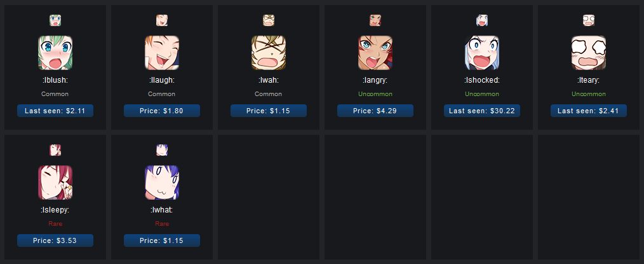
Task: Open the large :lsleepy: emoticon image
Action: point(55,183)
